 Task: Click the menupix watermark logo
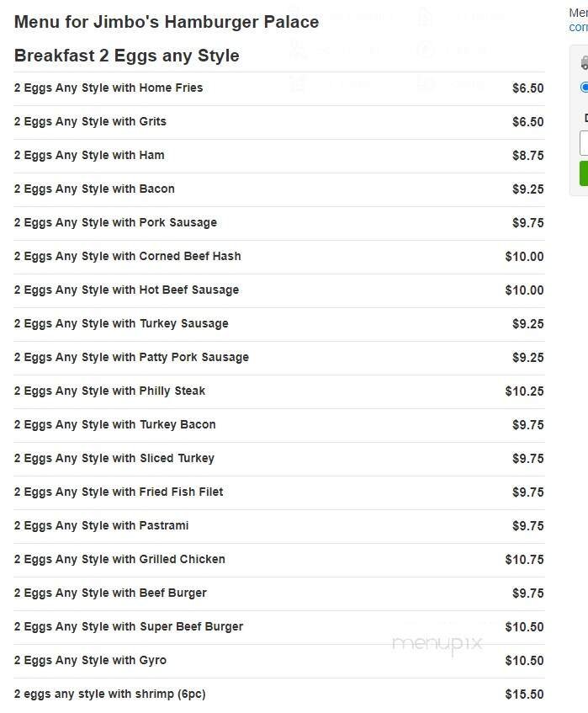tap(437, 644)
